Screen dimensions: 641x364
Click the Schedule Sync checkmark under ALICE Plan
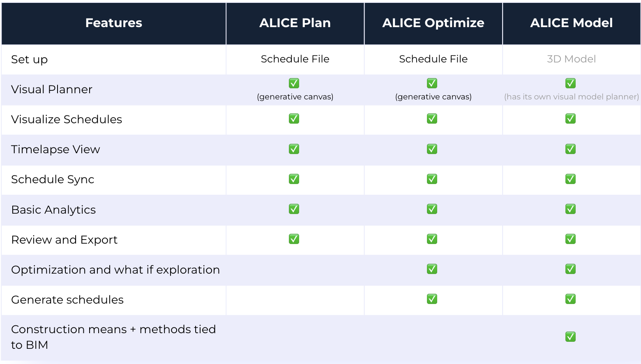[x=294, y=179]
